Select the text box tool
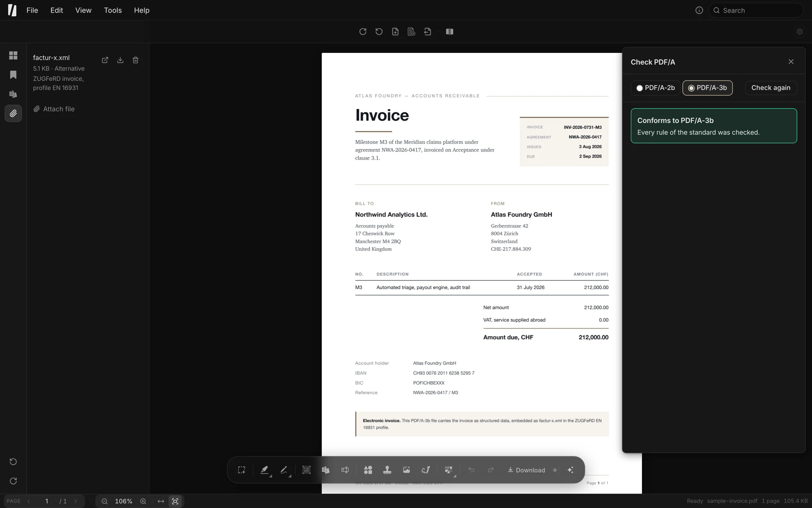Screen dimensions: 812x508 point(345,470)
